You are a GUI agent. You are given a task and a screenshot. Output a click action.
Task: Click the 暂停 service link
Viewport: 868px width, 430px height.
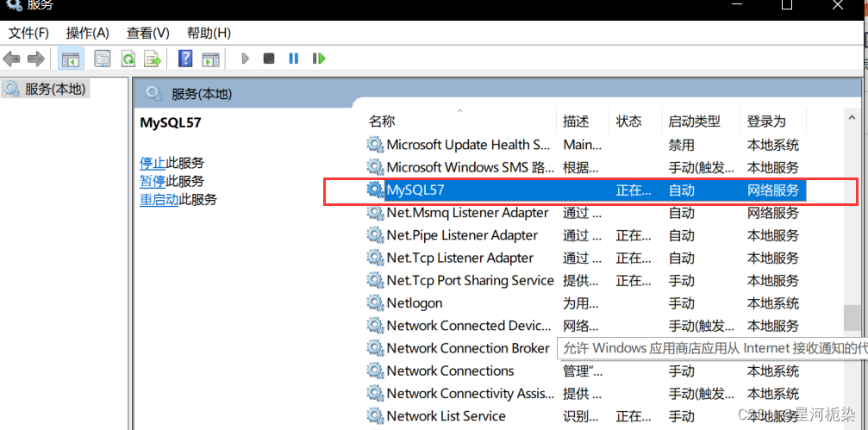click(153, 181)
